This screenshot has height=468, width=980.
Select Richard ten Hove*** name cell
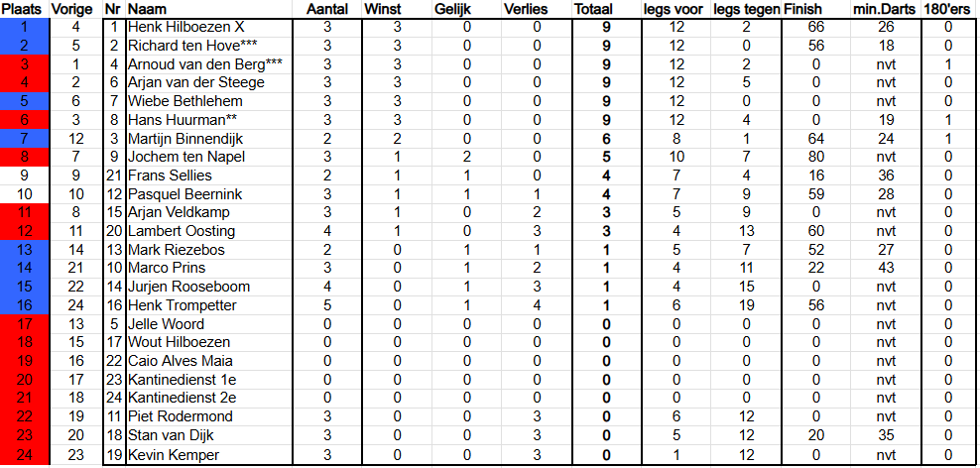click(209, 46)
